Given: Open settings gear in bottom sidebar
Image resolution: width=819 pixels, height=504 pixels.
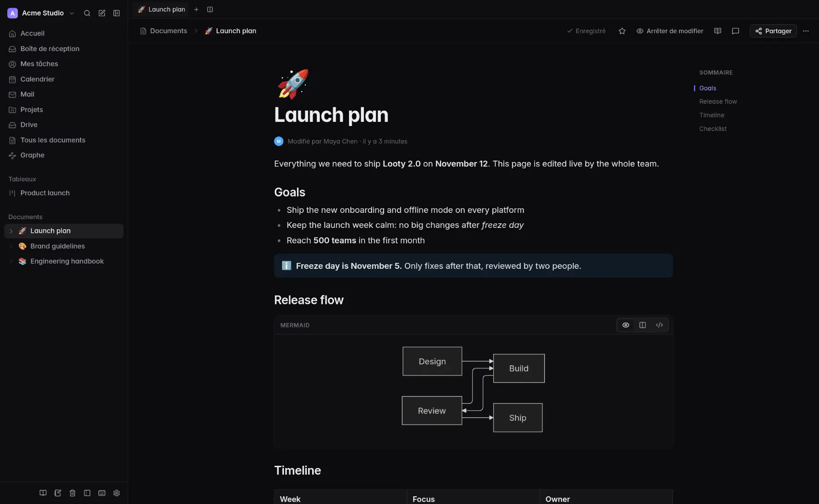Looking at the screenshot, I should pyautogui.click(x=116, y=493).
